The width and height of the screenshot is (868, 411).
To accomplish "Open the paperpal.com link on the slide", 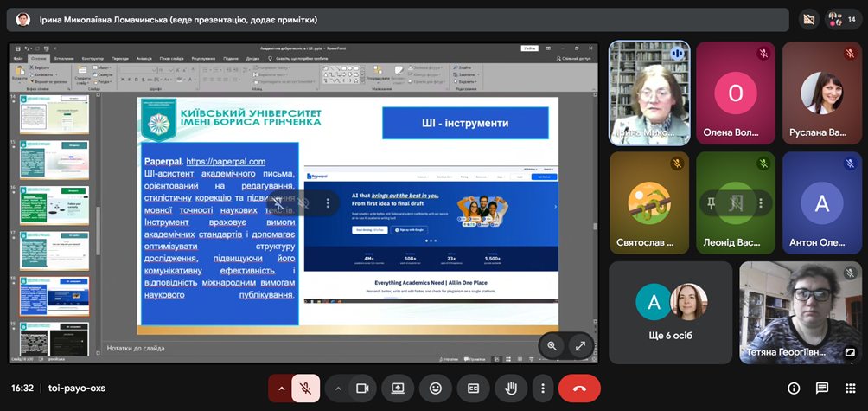I will pyautogui.click(x=226, y=161).
